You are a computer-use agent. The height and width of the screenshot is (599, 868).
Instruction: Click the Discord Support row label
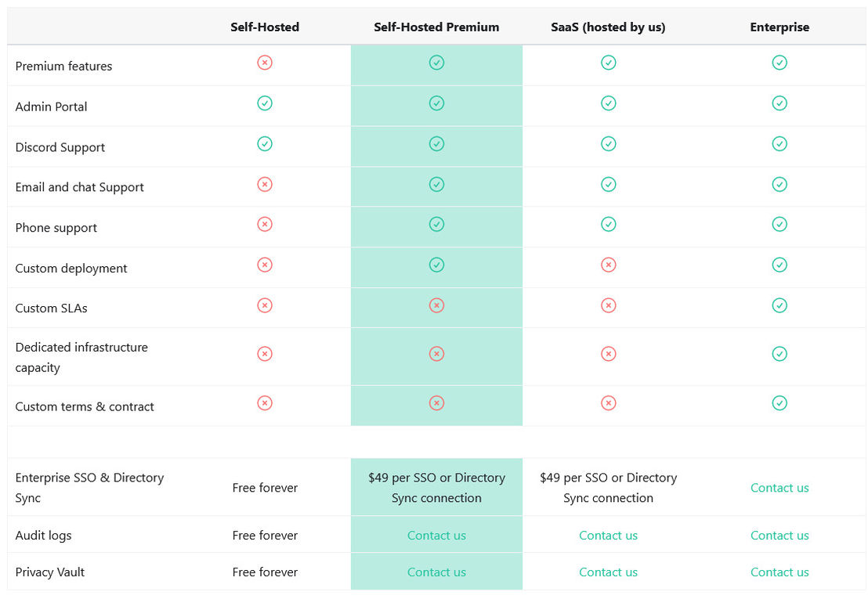click(x=60, y=147)
